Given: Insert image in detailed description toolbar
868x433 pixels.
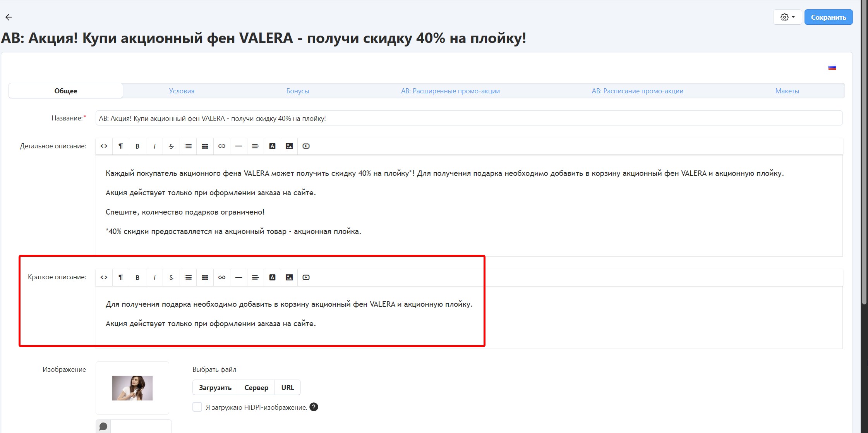Looking at the screenshot, I should tap(289, 146).
